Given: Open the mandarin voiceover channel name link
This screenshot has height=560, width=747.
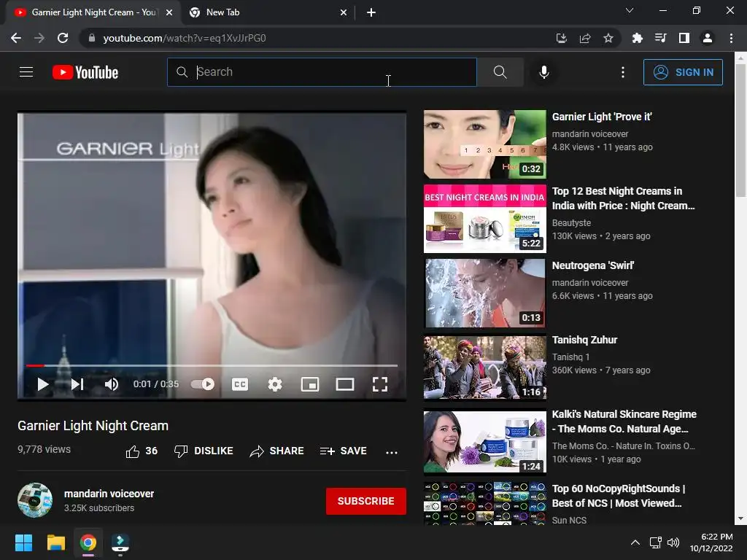Looking at the screenshot, I should tap(109, 494).
